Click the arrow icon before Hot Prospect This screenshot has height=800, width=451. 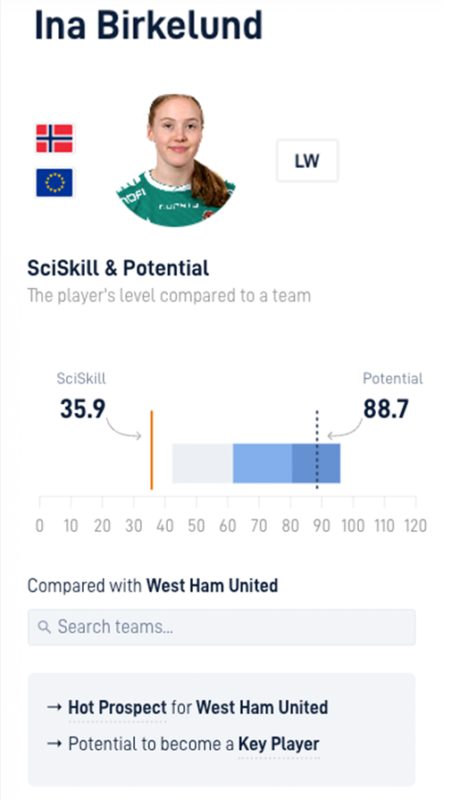pyautogui.click(x=54, y=708)
